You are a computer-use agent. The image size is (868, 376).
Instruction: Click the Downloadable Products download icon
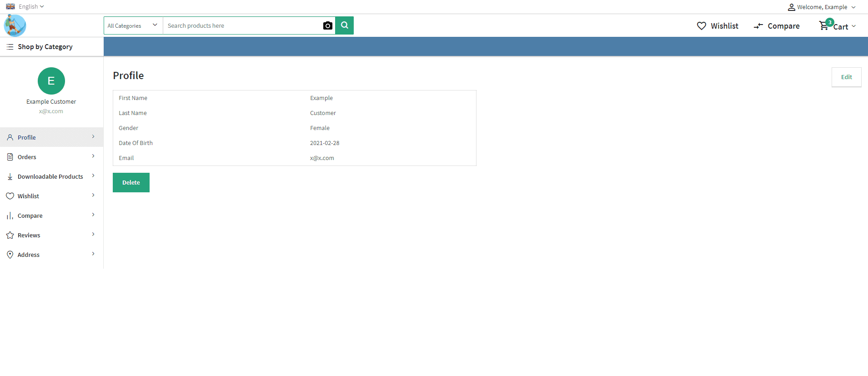click(x=10, y=176)
